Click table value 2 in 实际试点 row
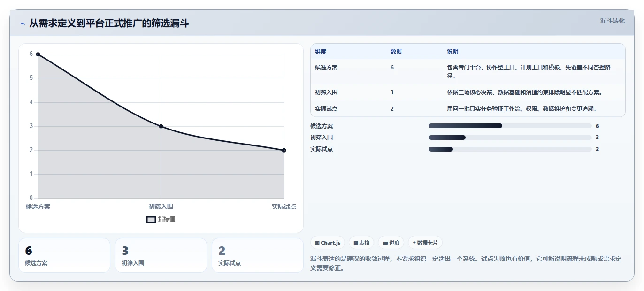644x291 pixels. tap(392, 109)
